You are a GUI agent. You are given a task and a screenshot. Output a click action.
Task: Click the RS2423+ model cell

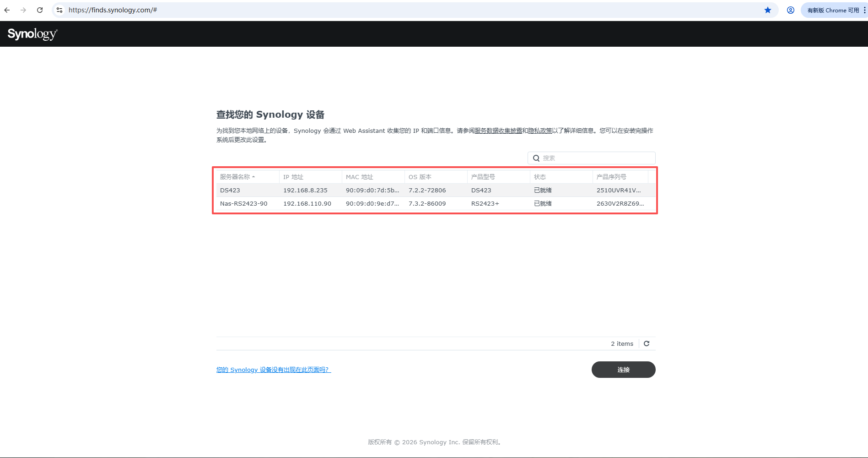coord(485,203)
